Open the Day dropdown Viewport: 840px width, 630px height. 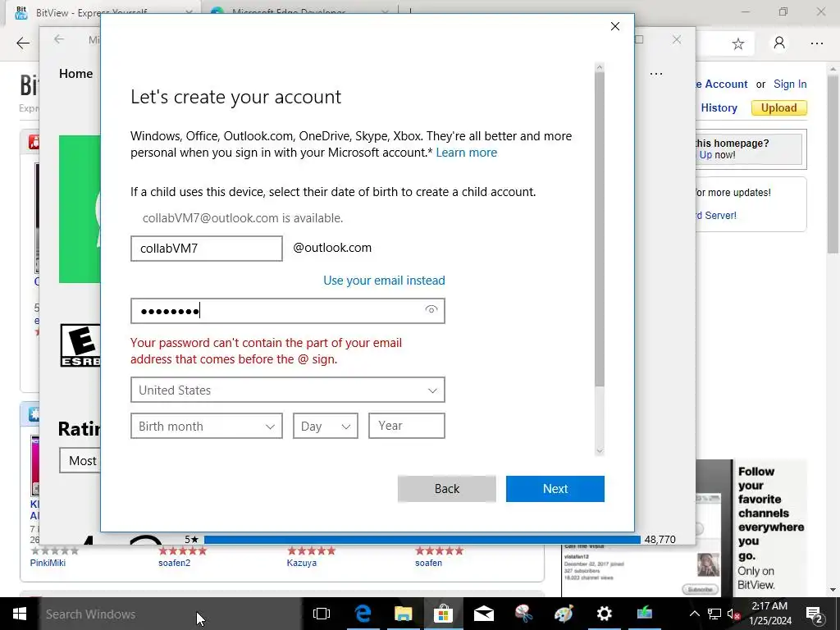tap(325, 426)
